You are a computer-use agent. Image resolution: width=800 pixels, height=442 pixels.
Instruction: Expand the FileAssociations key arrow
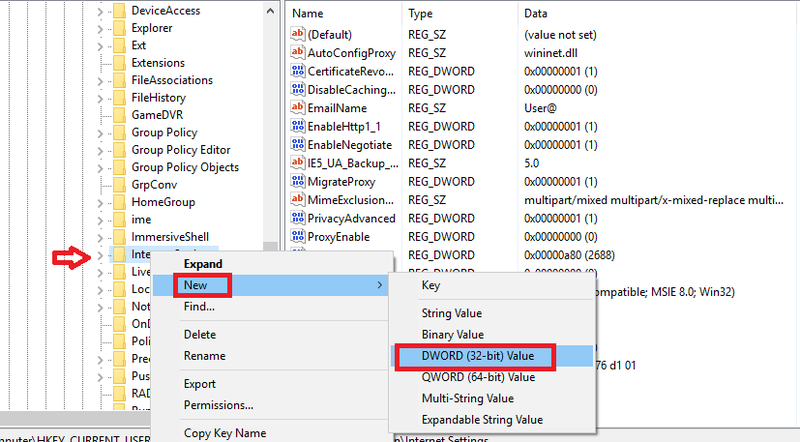click(x=100, y=81)
